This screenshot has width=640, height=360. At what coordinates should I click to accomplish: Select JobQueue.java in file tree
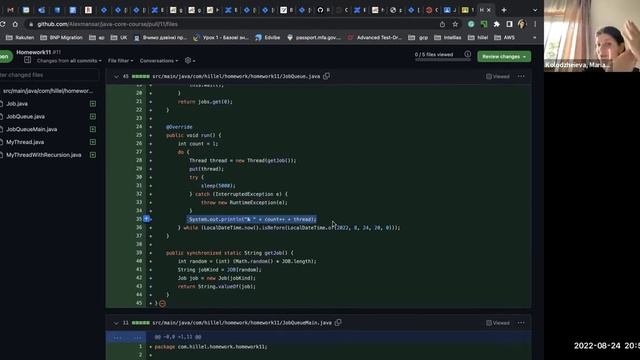tap(25, 116)
